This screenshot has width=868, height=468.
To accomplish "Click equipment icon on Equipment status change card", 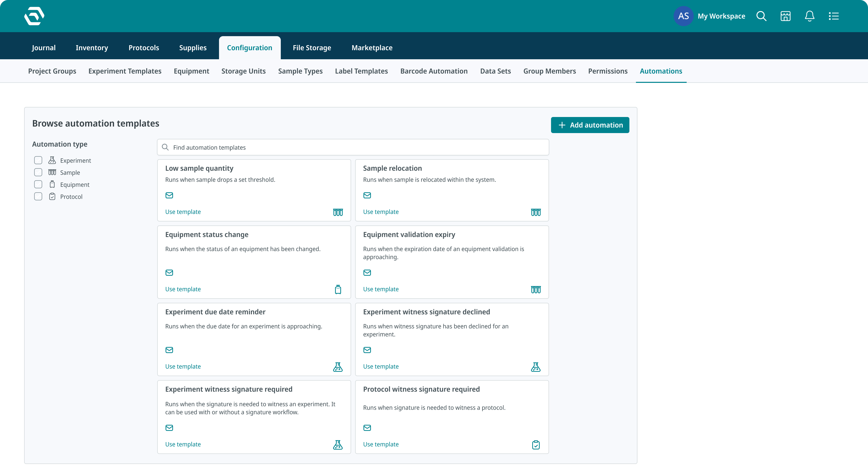I will click(x=338, y=289).
